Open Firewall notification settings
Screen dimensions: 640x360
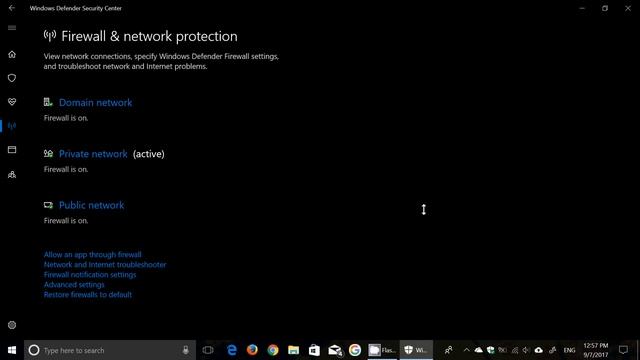point(90,275)
